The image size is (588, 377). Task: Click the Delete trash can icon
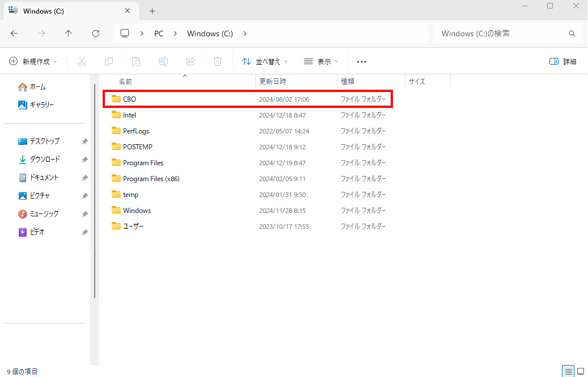[218, 61]
